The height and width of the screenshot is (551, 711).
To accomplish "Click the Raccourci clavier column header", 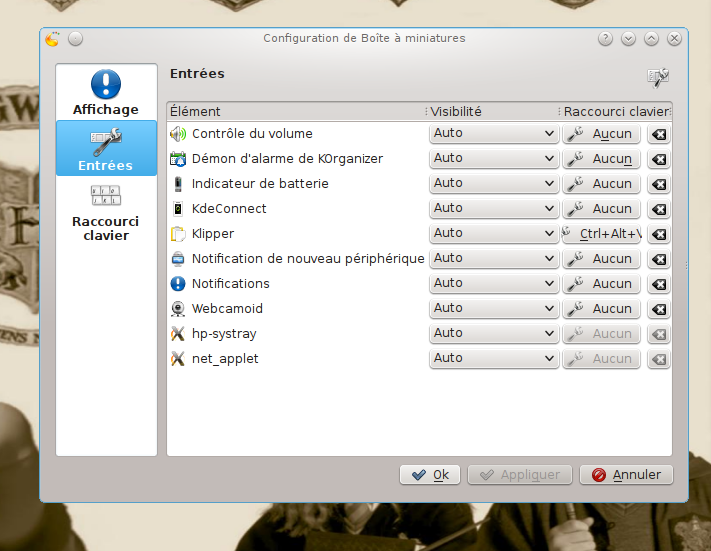I will point(616,112).
